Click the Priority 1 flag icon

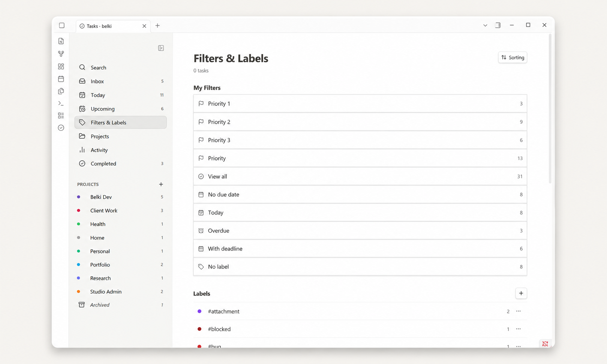click(x=201, y=103)
